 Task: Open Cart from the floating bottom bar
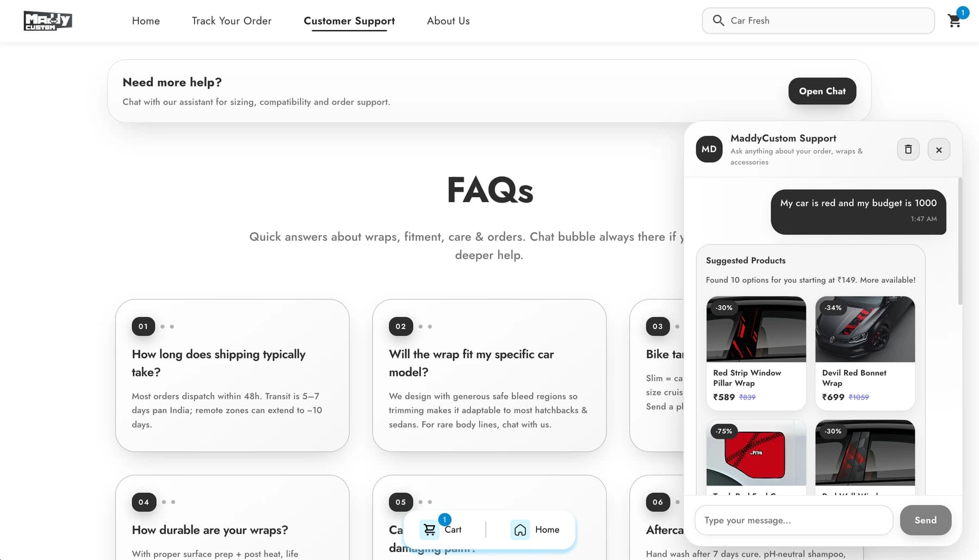(441, 530)
